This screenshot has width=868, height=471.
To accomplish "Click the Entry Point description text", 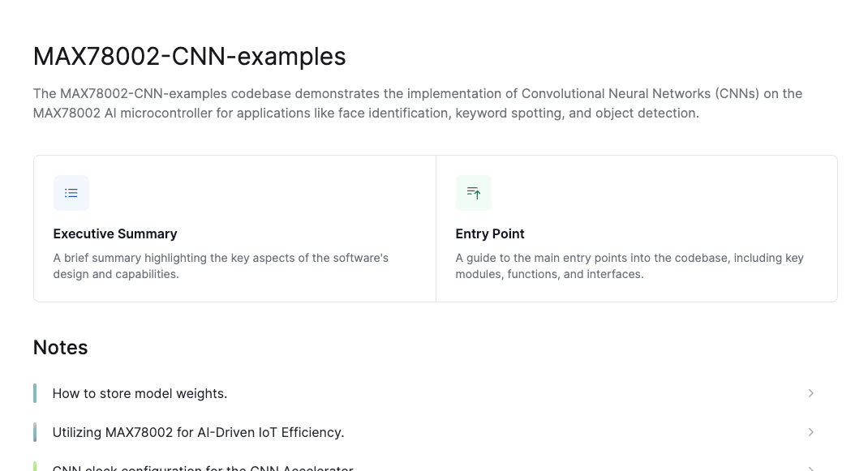I will point(630,266).
